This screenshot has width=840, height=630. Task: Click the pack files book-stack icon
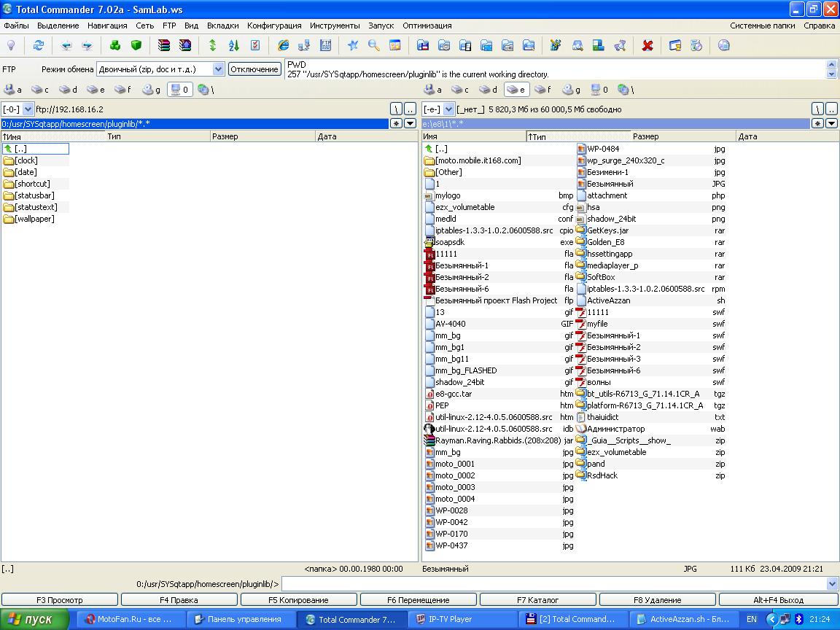[x=164, y=45]
